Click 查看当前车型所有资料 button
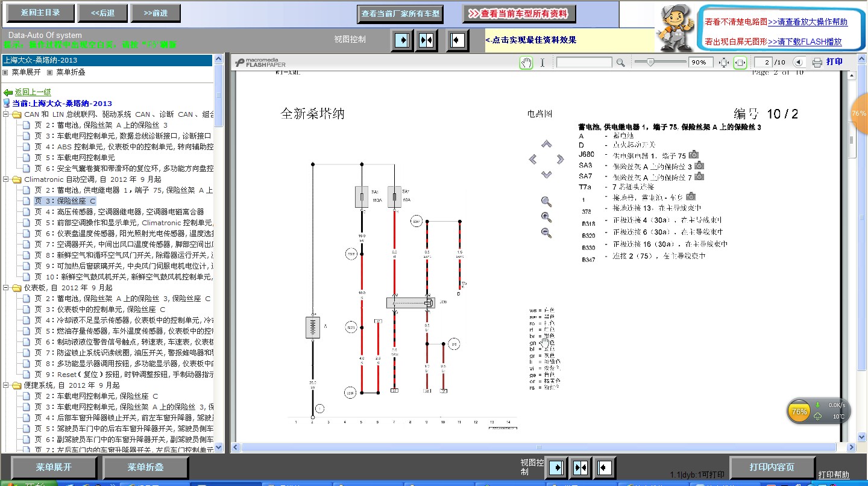Image resolution: width=868 pixels, height=486 pixels. 519,13
